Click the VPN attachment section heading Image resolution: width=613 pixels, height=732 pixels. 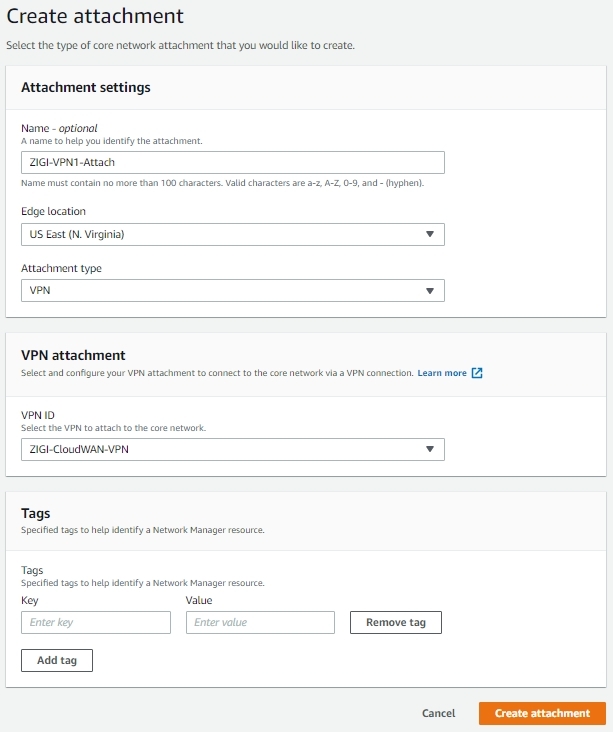73,355
